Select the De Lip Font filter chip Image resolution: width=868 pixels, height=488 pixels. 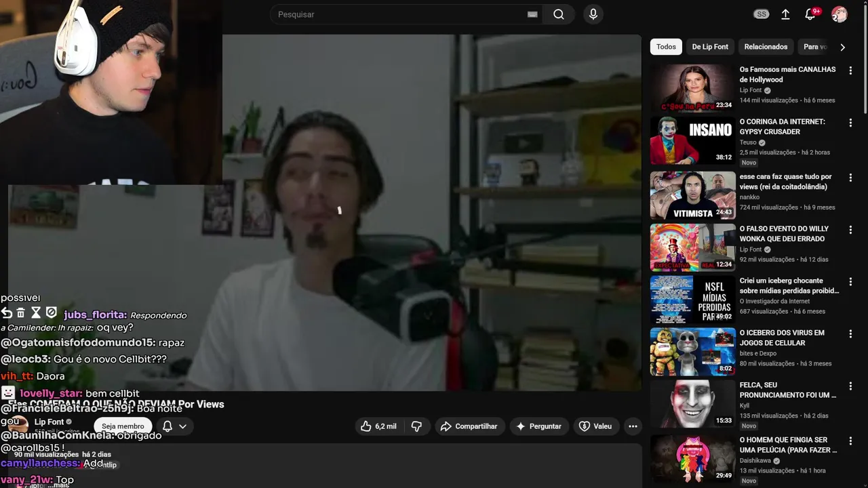(x=710, y=47)
